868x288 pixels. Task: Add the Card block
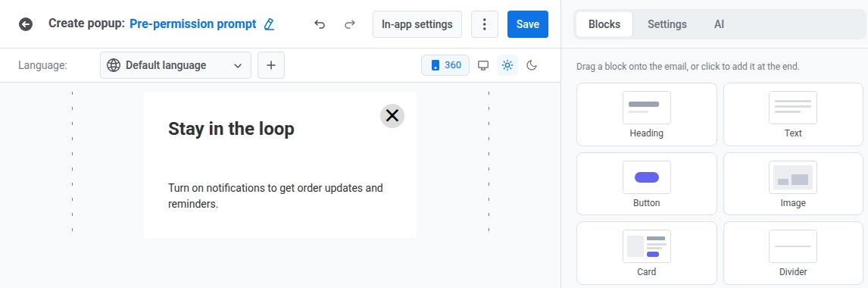pos(647,253)
